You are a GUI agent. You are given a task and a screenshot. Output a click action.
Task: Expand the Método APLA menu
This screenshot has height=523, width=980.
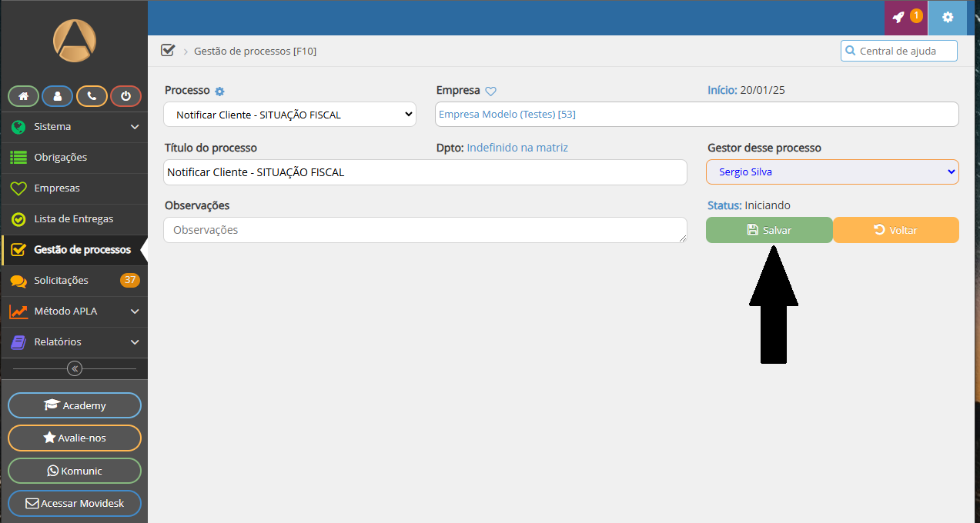(74, 311)
